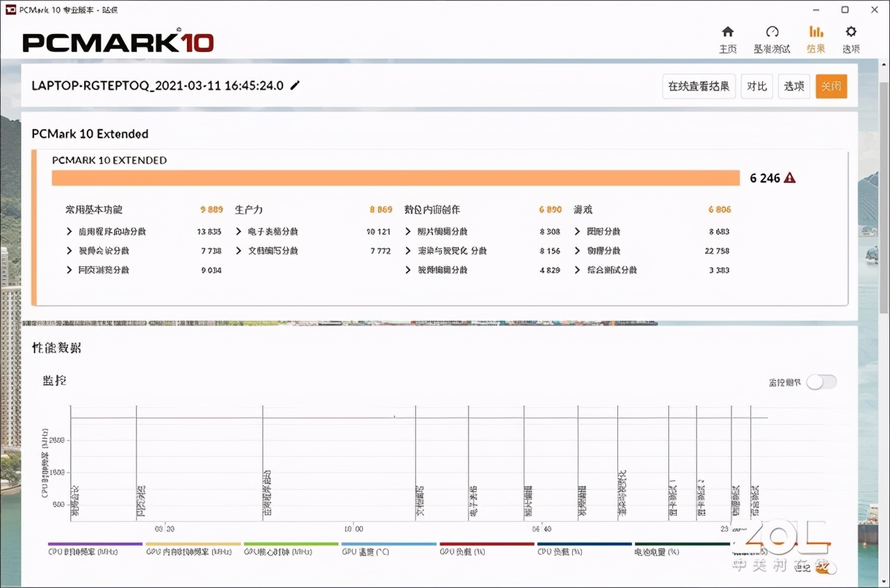Toggle the 监控细节 switch

pos(822,382)
